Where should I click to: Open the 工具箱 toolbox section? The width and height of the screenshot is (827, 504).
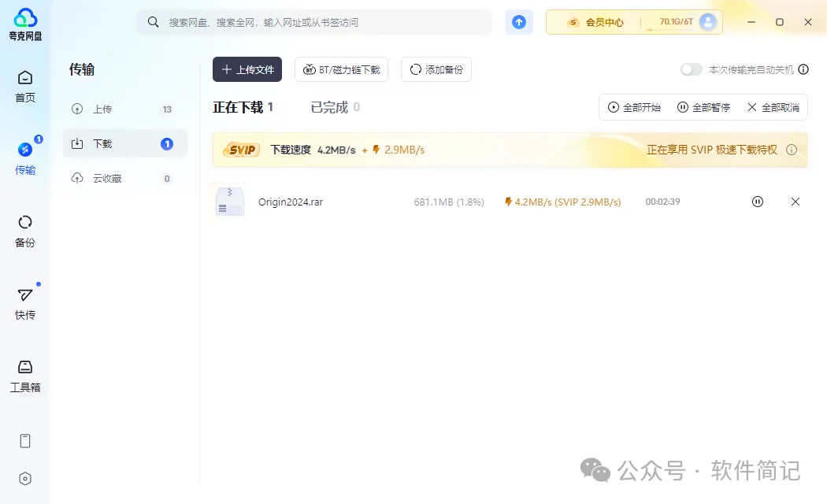click(24, 376)
